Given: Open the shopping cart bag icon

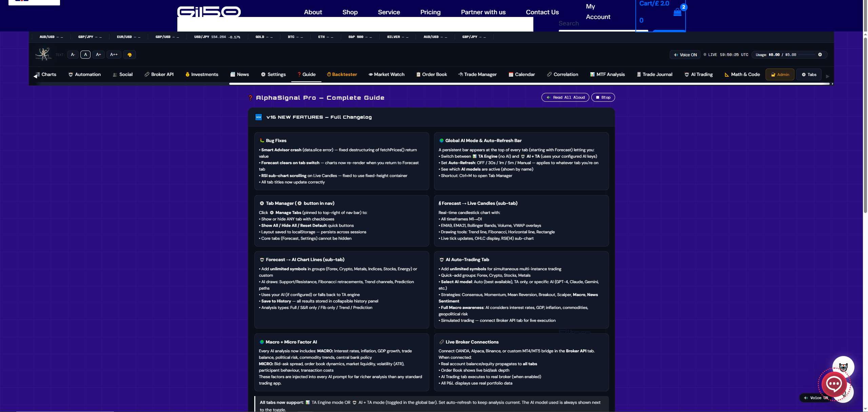Looking at the screenshot, I should coord(677,13).
